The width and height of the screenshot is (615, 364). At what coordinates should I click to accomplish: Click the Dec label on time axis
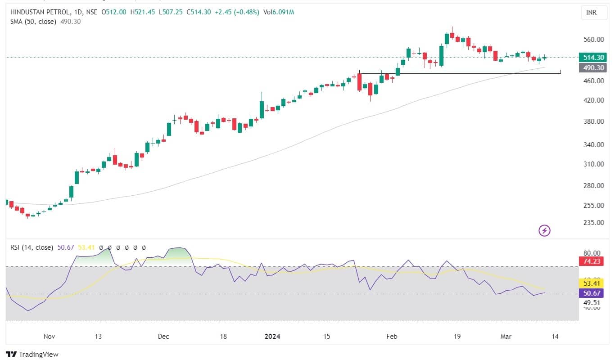coord(163,337)
